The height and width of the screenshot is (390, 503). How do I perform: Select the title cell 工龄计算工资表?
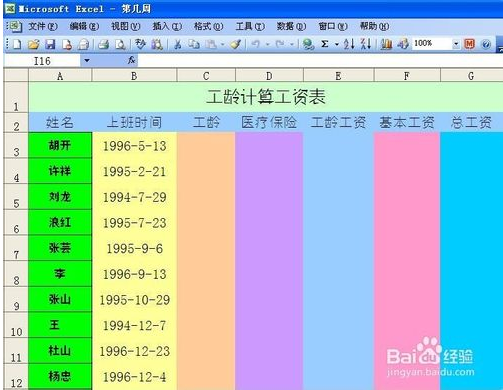pos(266,97)
